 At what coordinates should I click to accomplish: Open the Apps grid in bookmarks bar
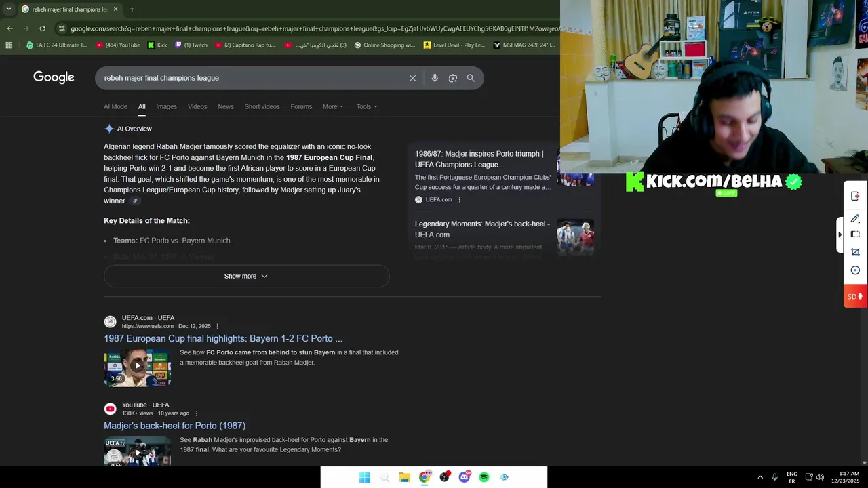click(x=9, y=45)
